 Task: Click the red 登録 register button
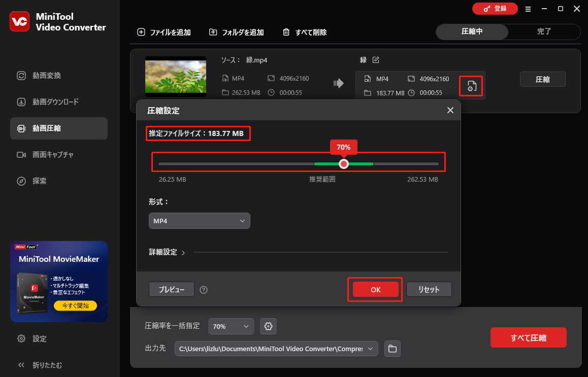tap(495, 9)
